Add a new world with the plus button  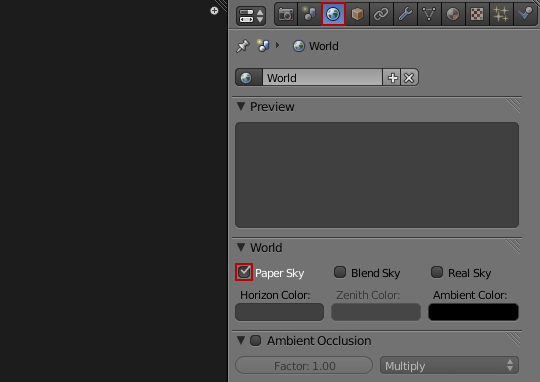[x=392, y=78]
